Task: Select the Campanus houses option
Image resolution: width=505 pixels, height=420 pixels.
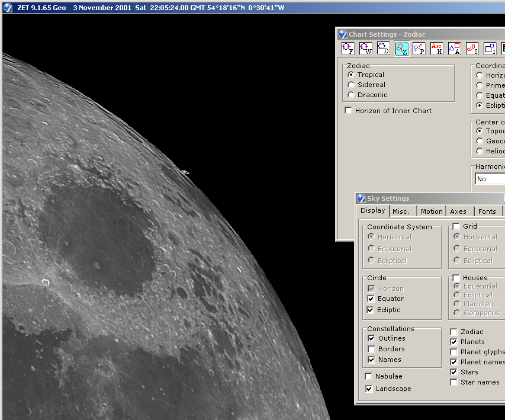Action: [456, 313]
